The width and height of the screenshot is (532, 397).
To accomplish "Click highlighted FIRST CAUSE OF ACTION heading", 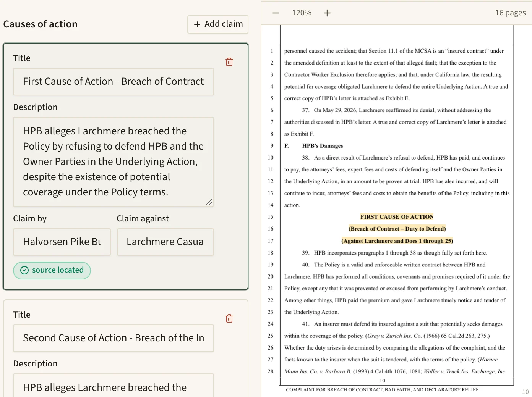I will tap(397, 217).
